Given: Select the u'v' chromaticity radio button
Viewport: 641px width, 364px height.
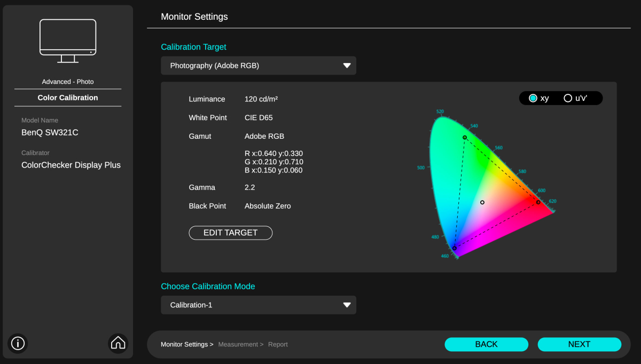Looking at the screenshot, I should coord(568,98).
